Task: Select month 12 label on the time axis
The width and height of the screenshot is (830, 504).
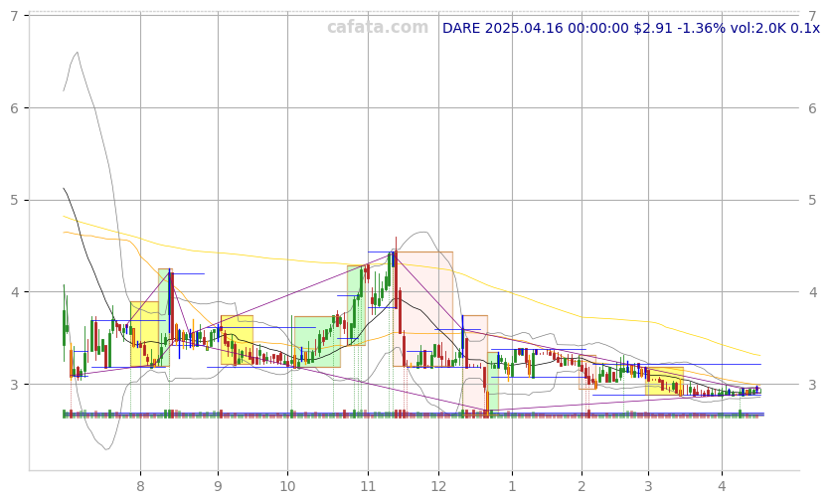Action: click(438, 486)
